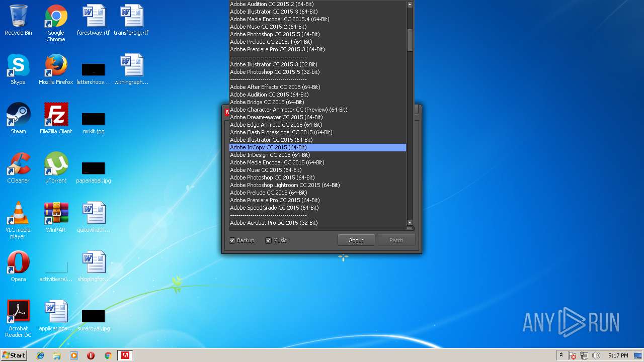The image size is (644, 362).
Task: Select Adobe Acrobat Pro DC 2015 (32-Bit)
Action: (x=317, y=223)
